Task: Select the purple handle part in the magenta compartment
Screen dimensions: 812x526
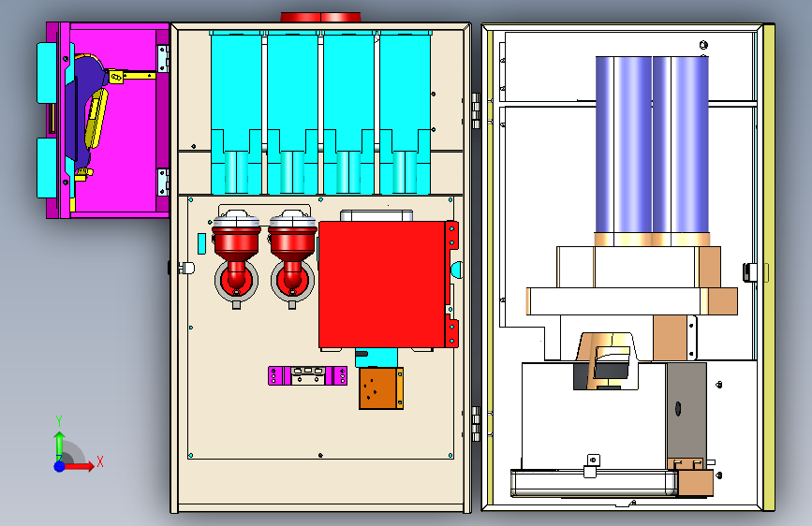Action: point(82,111)
